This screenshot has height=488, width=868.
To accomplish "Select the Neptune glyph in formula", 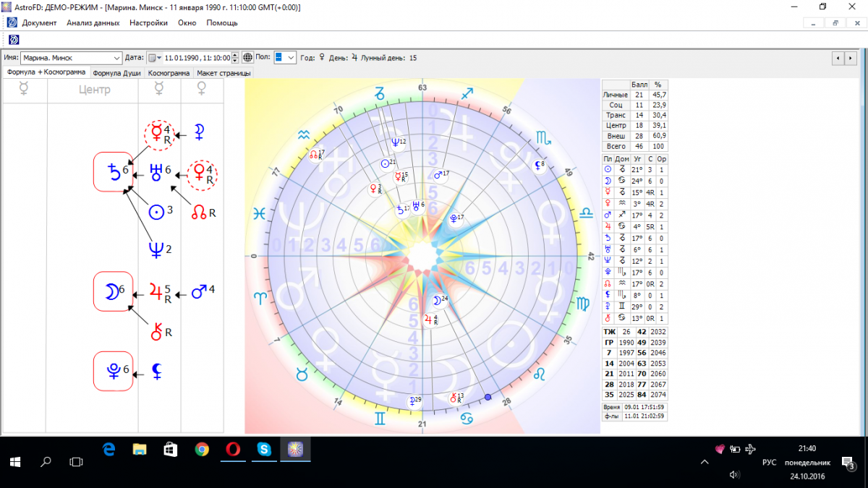I will pyautogui.click(x=155, y=250).
